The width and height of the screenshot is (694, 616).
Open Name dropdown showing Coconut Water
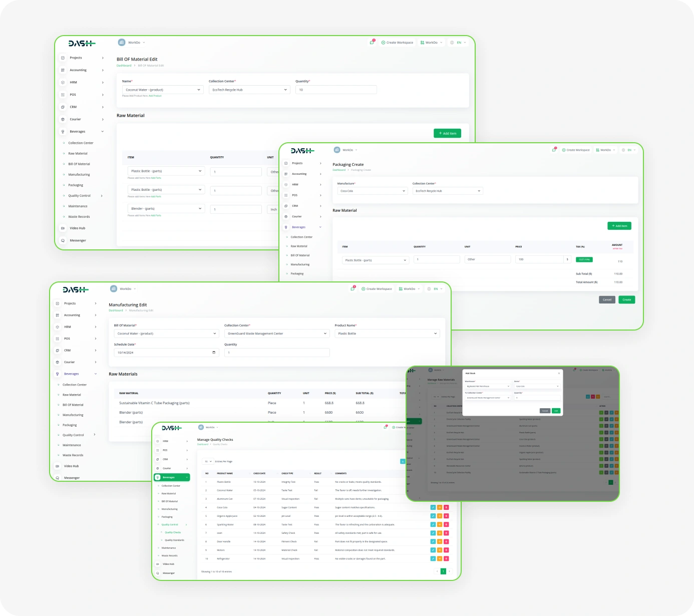point(162,90)
